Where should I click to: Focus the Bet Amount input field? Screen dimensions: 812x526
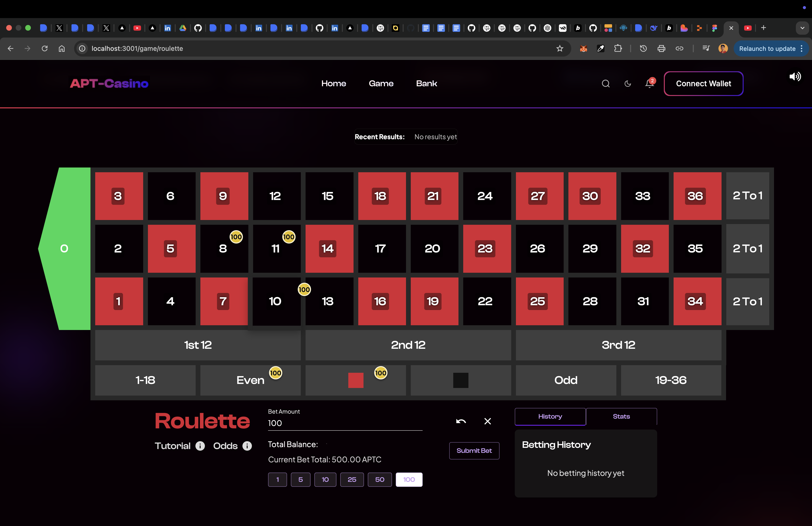tap(345, 423)
